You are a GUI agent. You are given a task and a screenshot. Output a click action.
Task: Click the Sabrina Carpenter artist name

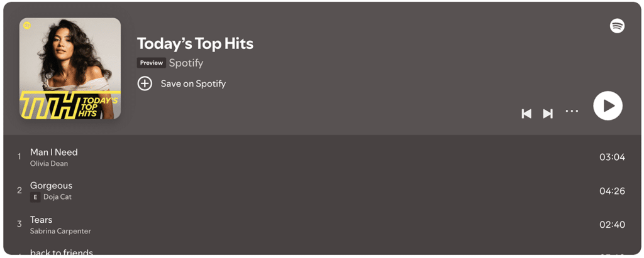pos(60,231)
